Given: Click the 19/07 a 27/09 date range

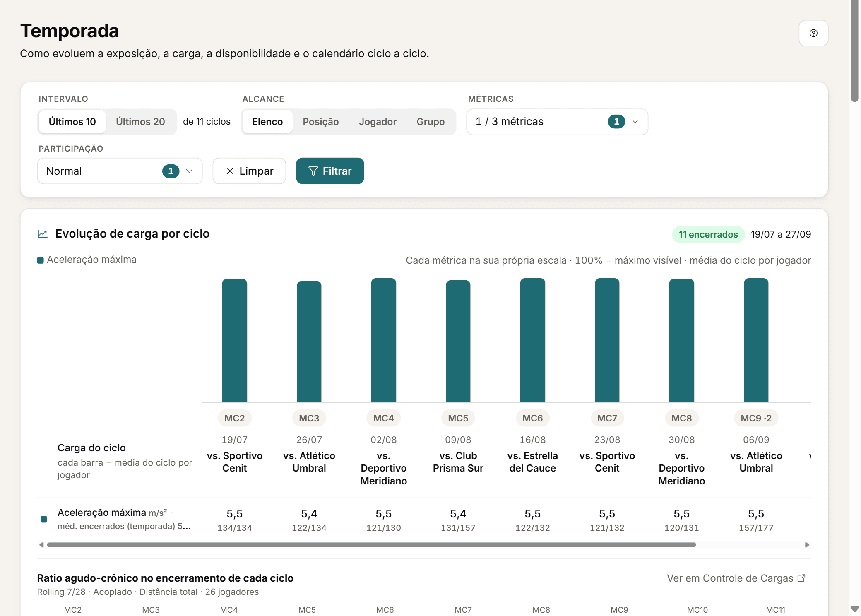Looking at the screenshot, I should [781, 234].
